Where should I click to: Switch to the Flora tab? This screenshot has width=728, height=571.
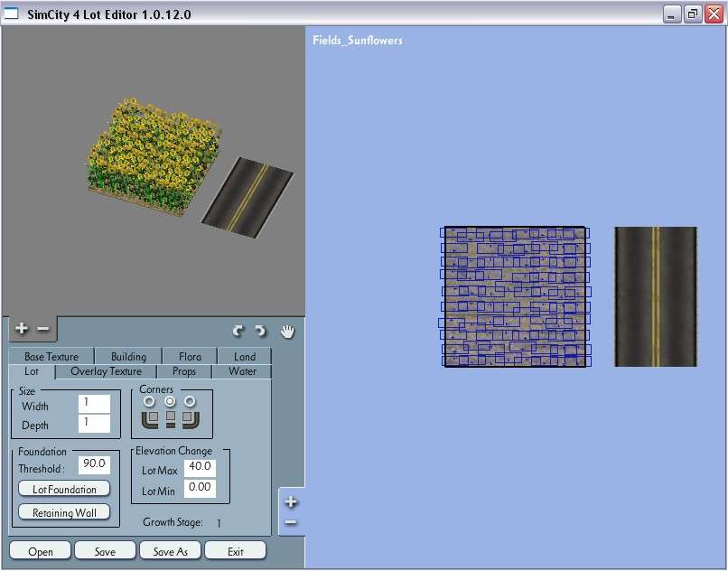click(190, 356)
